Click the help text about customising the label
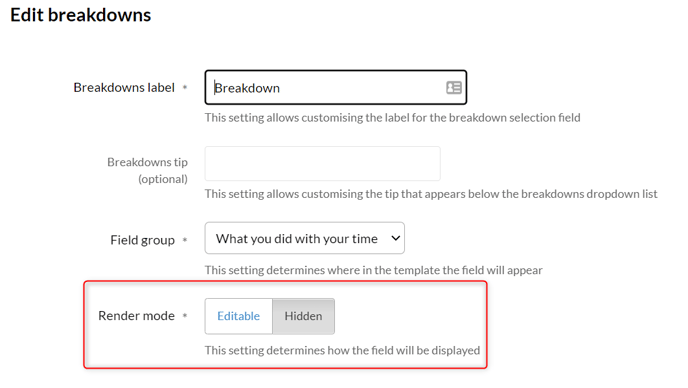This screenshot has width=688, height=388. (x=393, y=118)
